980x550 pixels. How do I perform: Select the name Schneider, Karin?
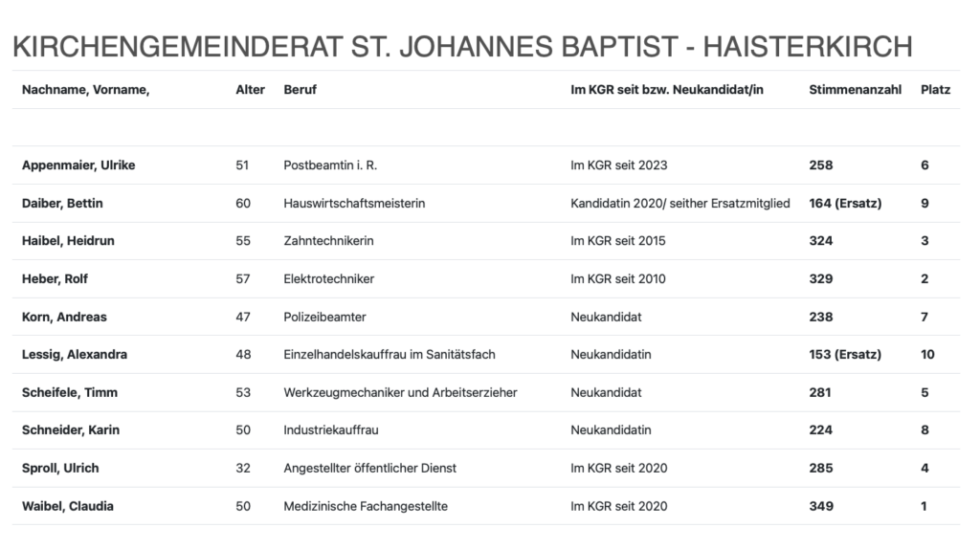[x=71, y=430]
